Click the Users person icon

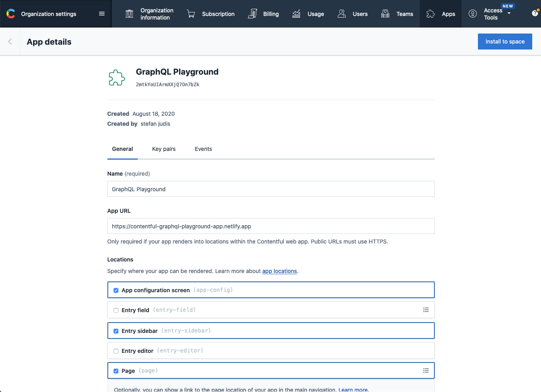(342, 14)
